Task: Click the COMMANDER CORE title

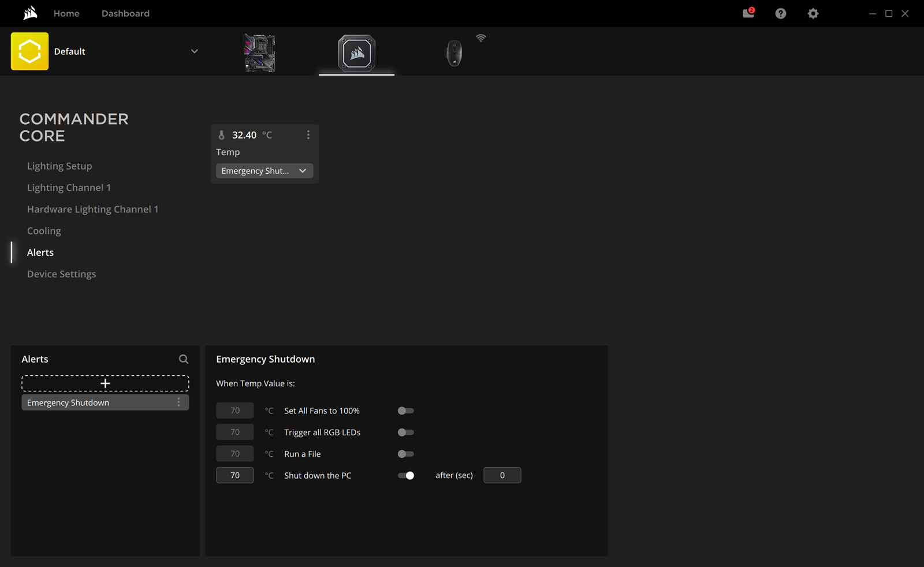Action: click(74, 128)
